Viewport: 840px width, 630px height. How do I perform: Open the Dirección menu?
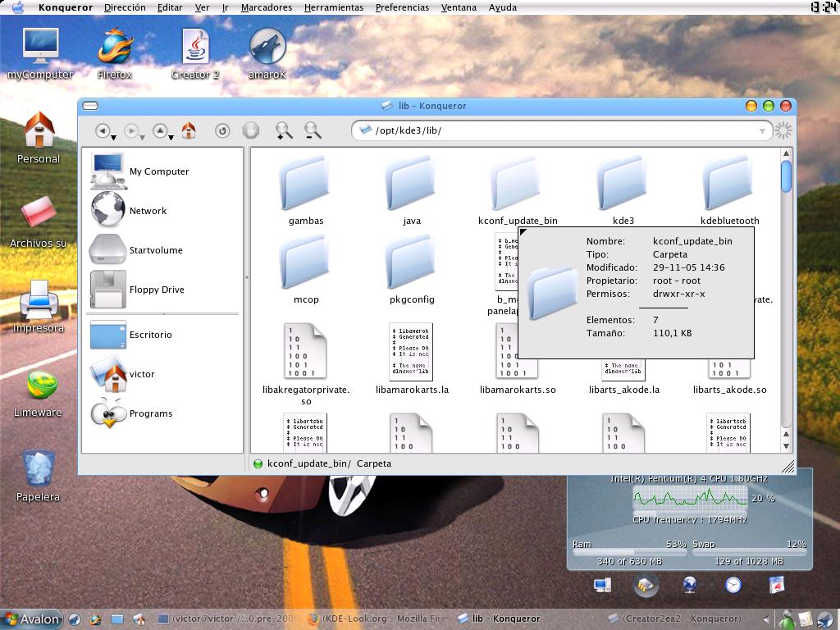125,7
